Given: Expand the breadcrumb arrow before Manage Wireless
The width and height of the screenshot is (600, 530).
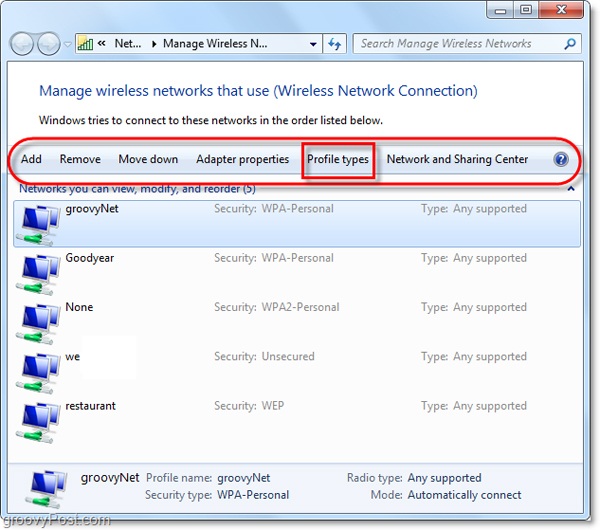Looking at the screenshot, I should pos(154,44).
